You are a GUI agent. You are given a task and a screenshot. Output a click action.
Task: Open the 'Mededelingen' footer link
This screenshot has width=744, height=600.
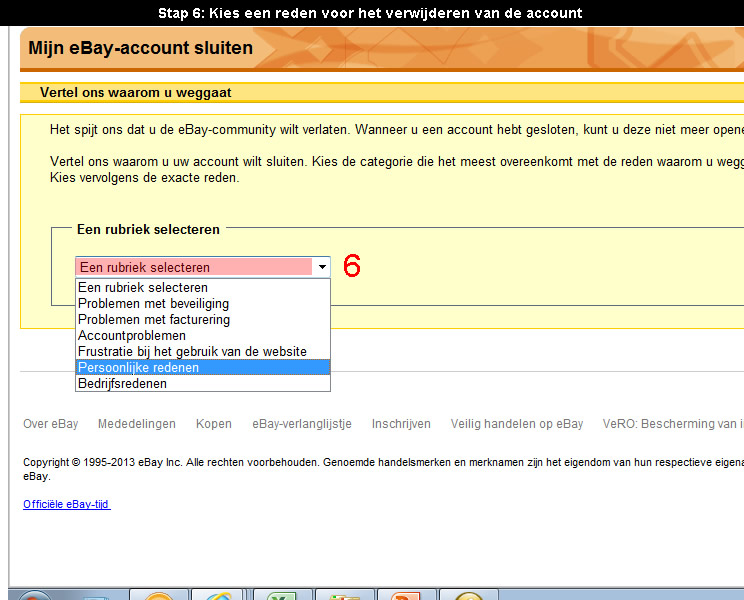(x=137, y=424)
